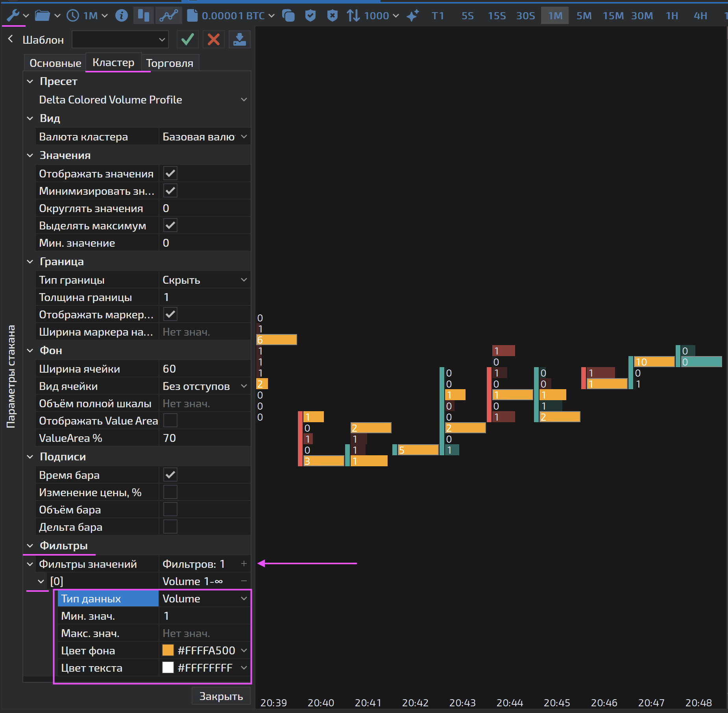
Task: Click the Ширина ячейки value field
Action: (204, 369)
